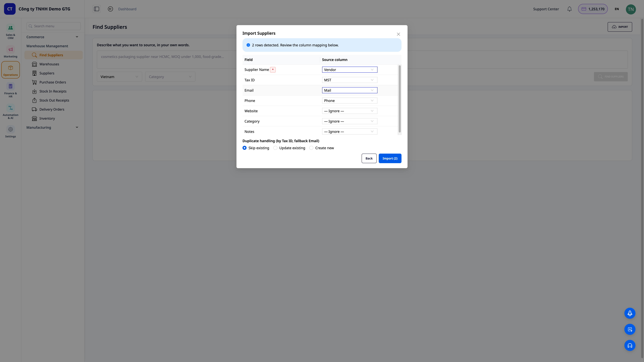The width and height of the screenshot is (644, 362).
Task: Open the Tax ID source column dropdown
Action: [x=350, y=80]
